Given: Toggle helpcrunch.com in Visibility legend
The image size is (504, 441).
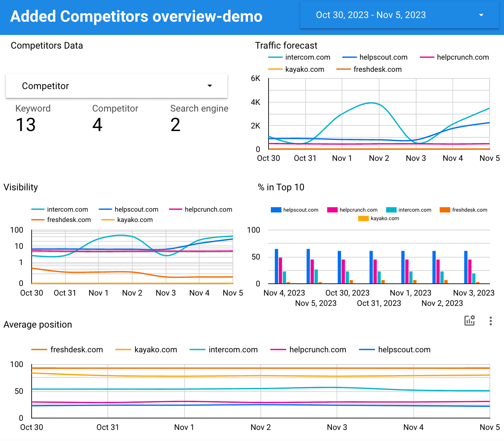Looking at the screenshot, I should tap(201, 209).
